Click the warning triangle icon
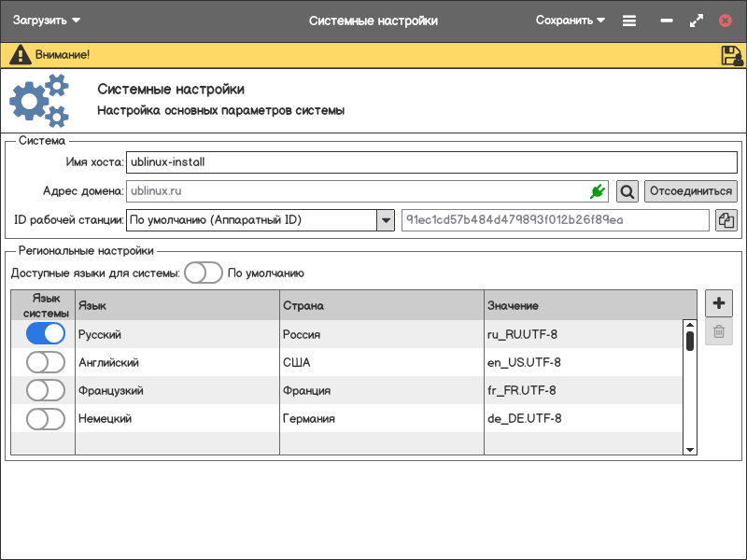747x560 pixels. tap(20, 55)
